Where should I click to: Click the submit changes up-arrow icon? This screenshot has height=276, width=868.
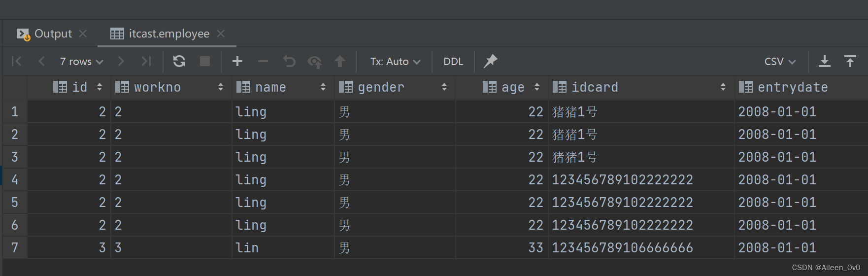pyautogui.click(x=339, y=61)
